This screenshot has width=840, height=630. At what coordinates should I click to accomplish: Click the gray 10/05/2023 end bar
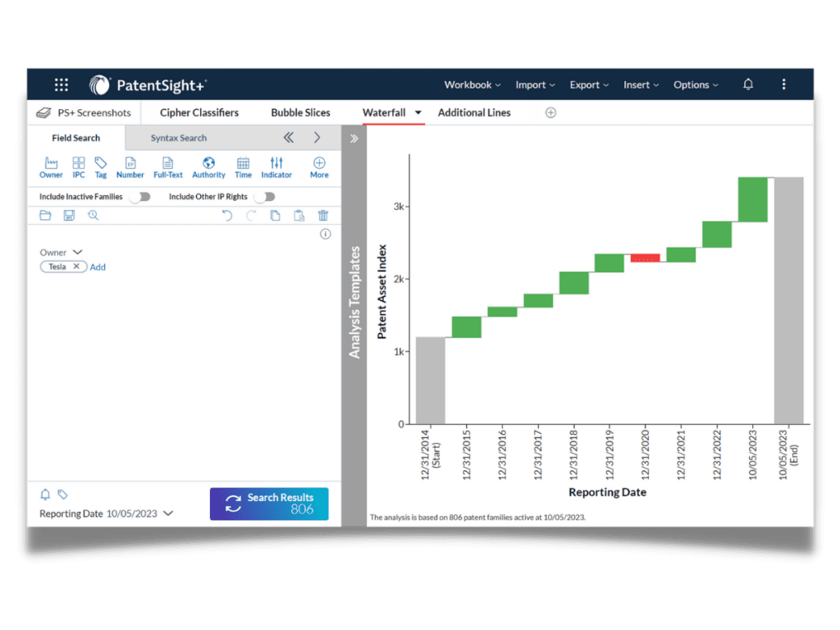(x=788, y=300)
